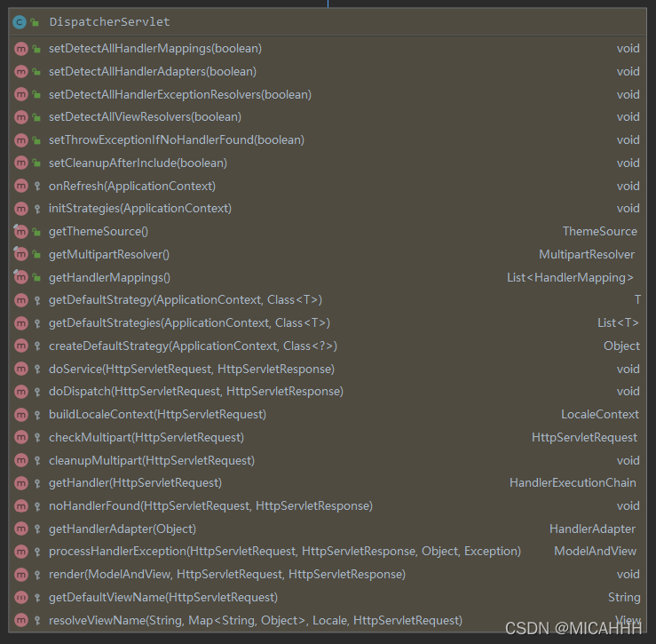The image size is (656, 644).
Task: Select render(ModelAndView, ...) method name
Action: [x=227, y=574]
